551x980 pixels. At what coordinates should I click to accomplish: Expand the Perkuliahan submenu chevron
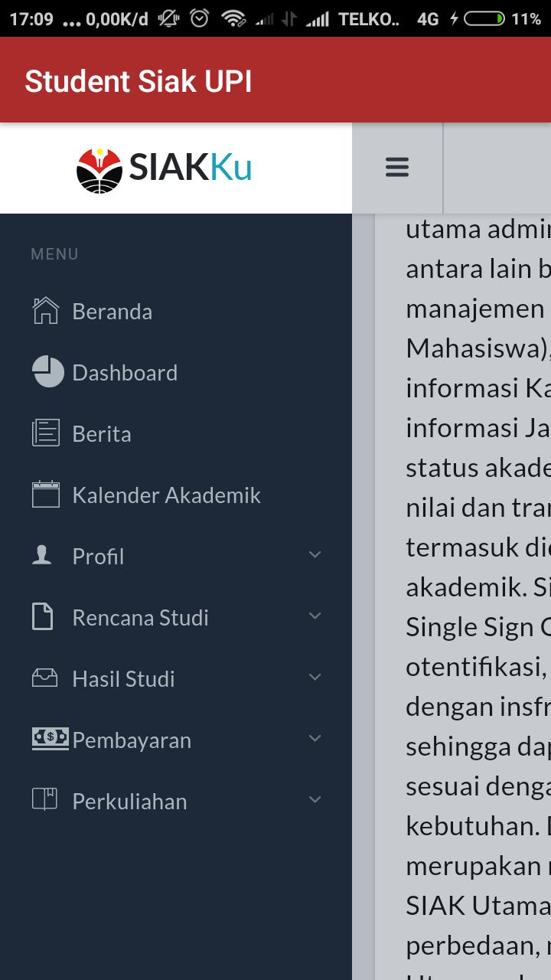315,800
